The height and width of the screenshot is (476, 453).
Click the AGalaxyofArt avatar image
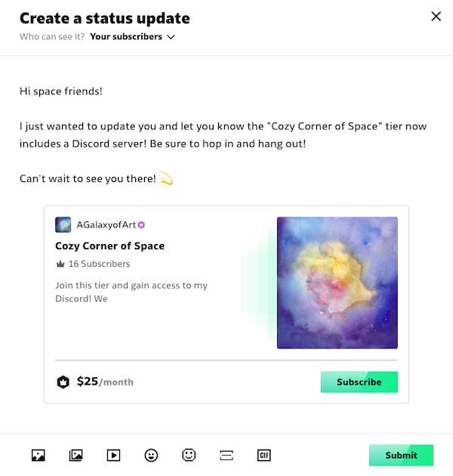pos(63,224)
